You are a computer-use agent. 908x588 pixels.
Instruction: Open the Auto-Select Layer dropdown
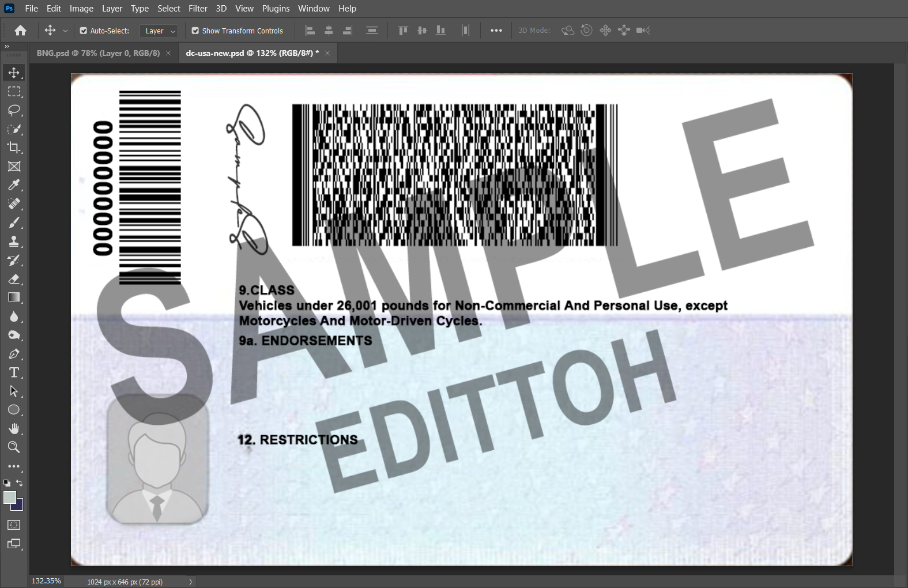pyautogui.click(x=159, y=31)
